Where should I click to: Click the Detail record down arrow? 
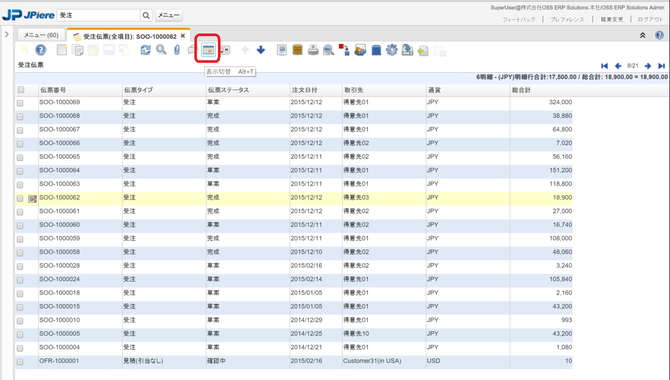[x=261, y=50]
